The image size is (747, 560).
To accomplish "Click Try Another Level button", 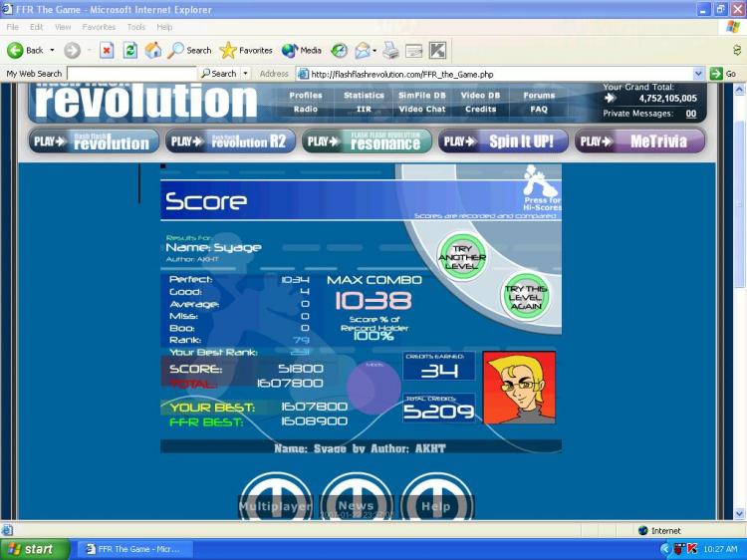I will (461, 257).
